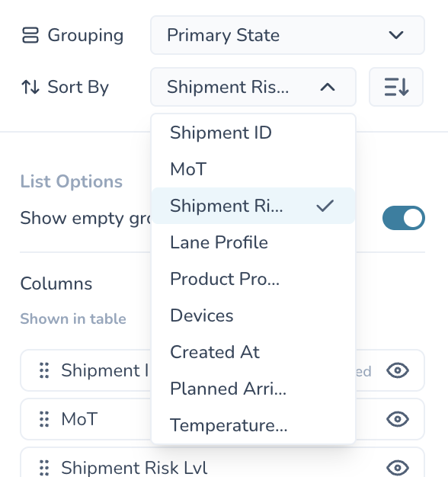This screenshot has height=477, width=448.
Task: Click drag handle of Shipment ID column
Action: click(44, 370)
